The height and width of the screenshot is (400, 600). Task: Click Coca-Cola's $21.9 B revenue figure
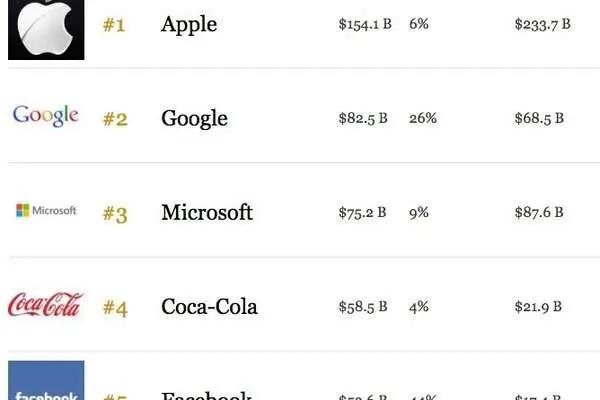(x=538, y=307)
